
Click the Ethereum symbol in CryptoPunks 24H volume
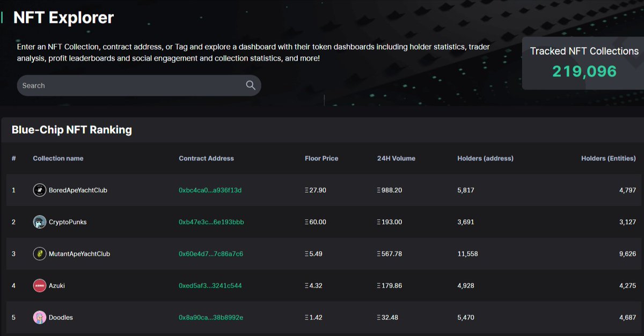(x=379, y=222)
